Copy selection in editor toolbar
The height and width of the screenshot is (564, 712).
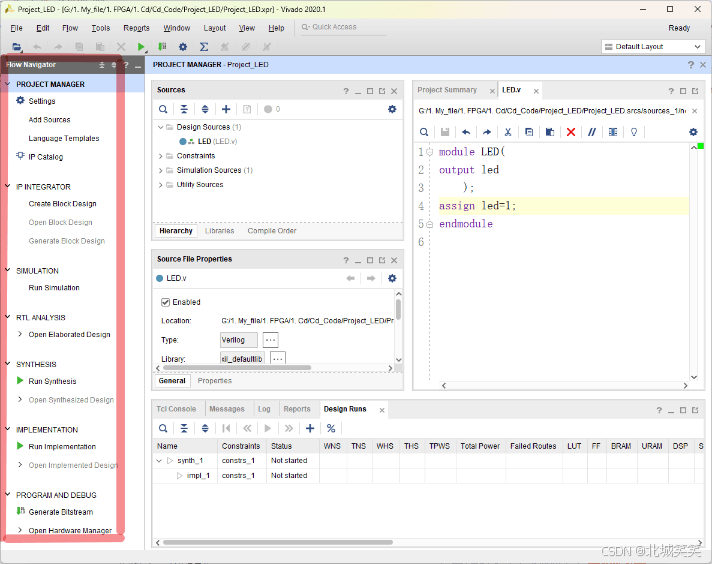[529, 132]
